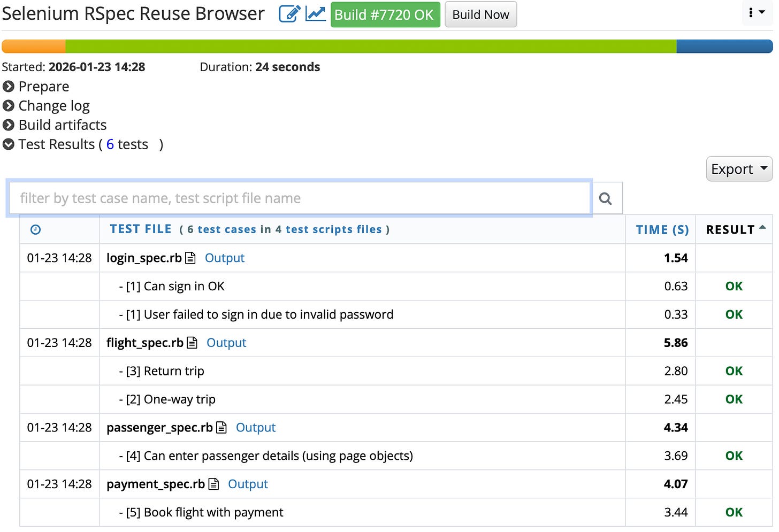Click payment_spec.rb file name
Viewport: 779px width, 532px height.
point(156,484)
